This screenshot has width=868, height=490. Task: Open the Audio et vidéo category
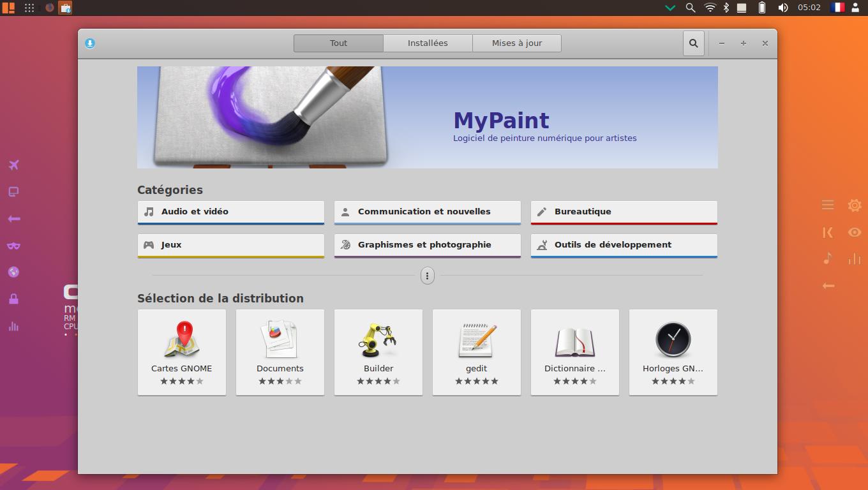[x=231, y=212]
